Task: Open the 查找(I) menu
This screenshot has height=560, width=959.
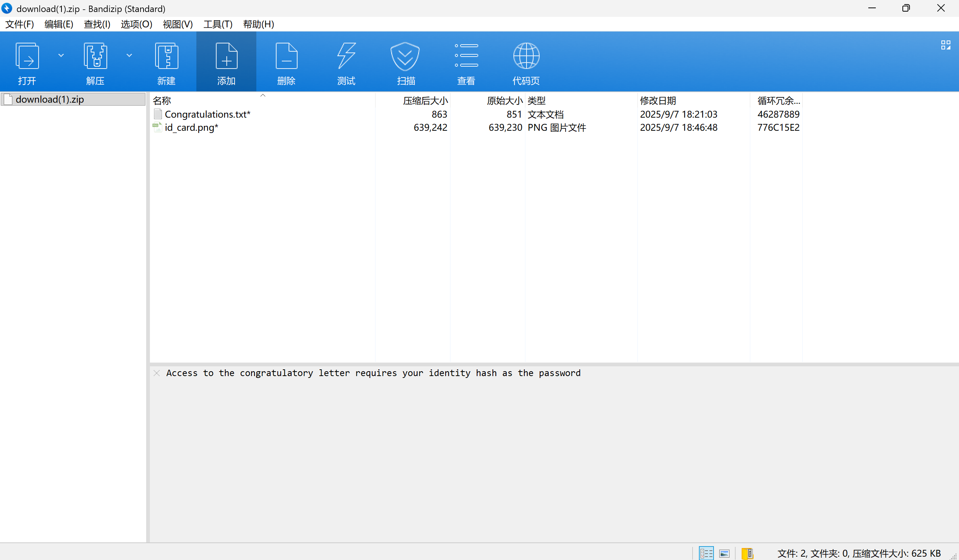Action: (97, 24)
